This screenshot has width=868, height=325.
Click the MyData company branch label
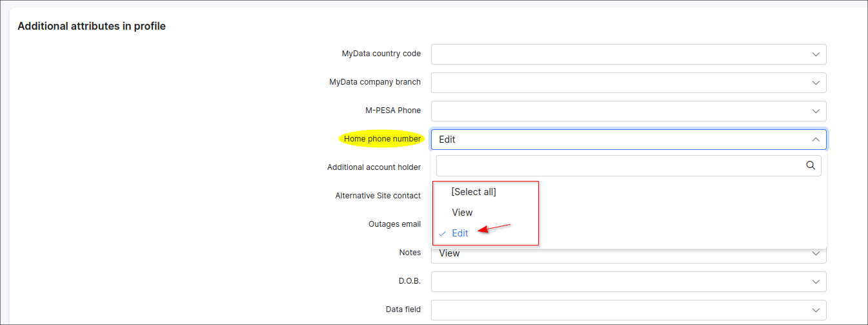[375, 82]
